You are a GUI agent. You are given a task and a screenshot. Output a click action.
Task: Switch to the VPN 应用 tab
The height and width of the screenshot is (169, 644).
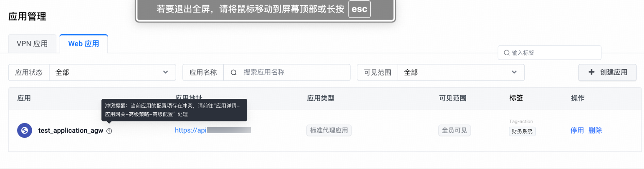32,44
